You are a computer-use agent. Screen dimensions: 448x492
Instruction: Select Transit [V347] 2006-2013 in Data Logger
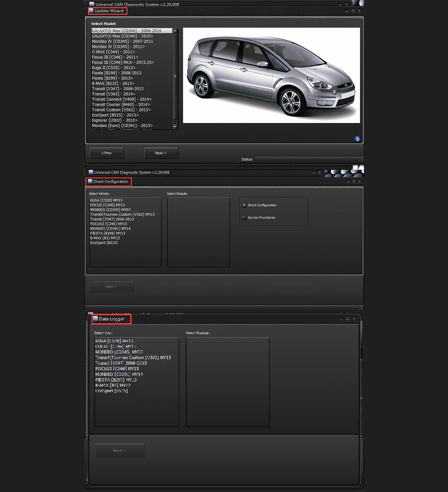(121, 363)
